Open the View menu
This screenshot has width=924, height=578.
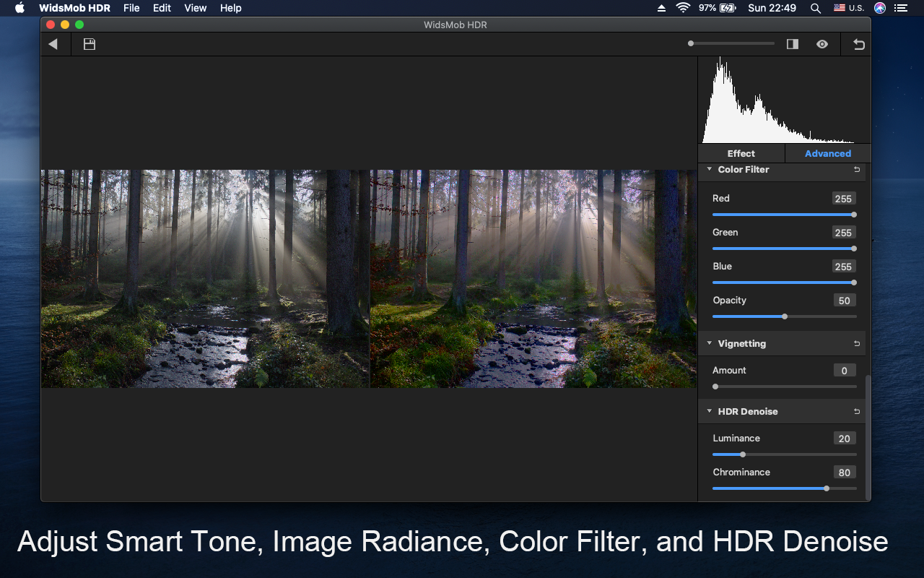point(195,8)
